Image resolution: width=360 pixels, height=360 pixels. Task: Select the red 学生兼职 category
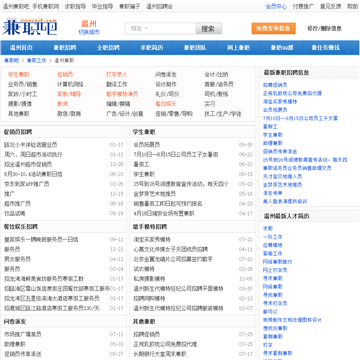click(19, 75)
